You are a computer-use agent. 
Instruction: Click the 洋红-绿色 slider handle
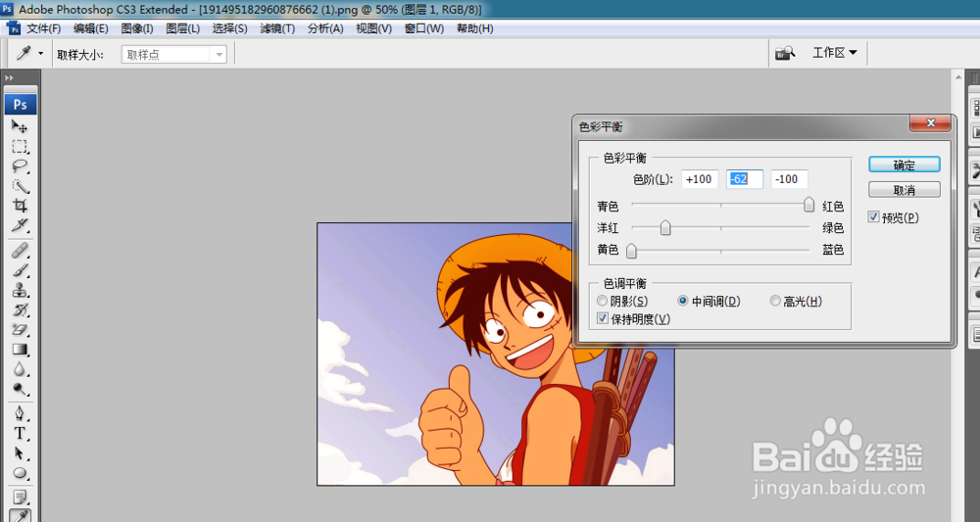pos(665,227)
